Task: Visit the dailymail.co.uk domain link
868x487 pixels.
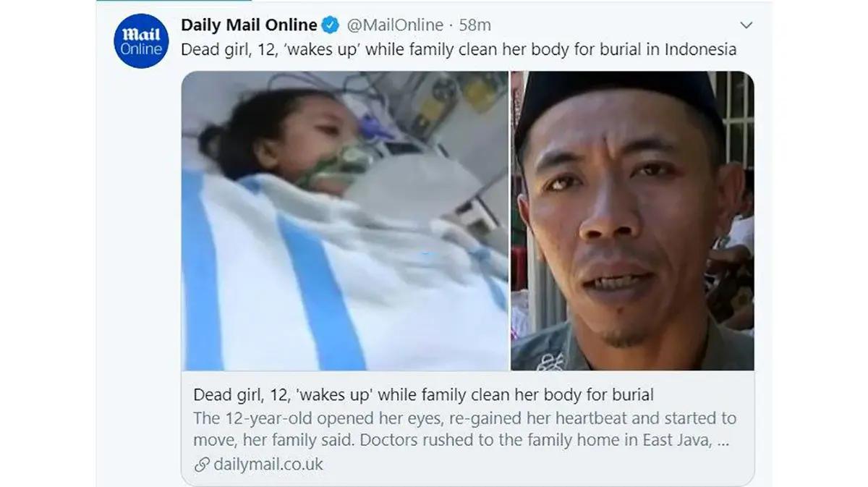Action: (268, 465)
